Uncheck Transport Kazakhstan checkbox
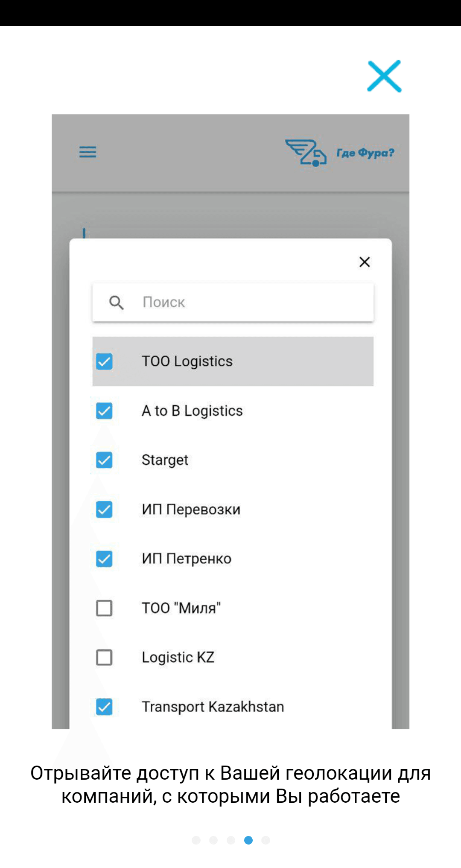This screenshot has width=461, height=868. click(x=104, y=707)
